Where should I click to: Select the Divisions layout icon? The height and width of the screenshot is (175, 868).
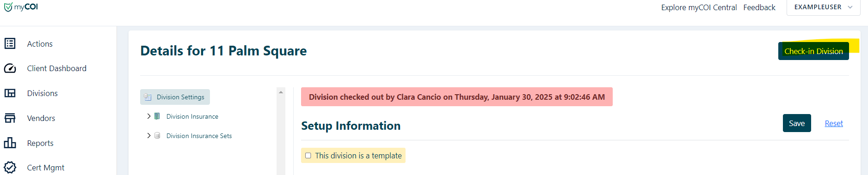(x=10, y=93)
